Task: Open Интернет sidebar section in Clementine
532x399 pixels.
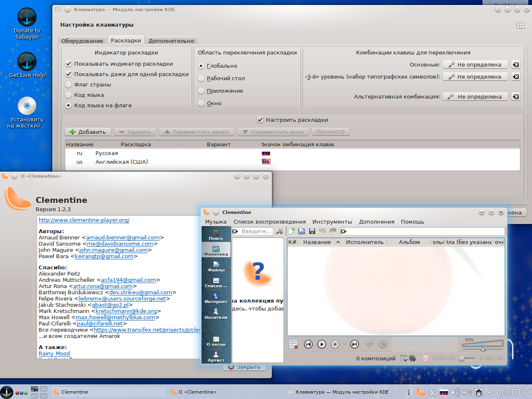Action: (x=216, y=298)
